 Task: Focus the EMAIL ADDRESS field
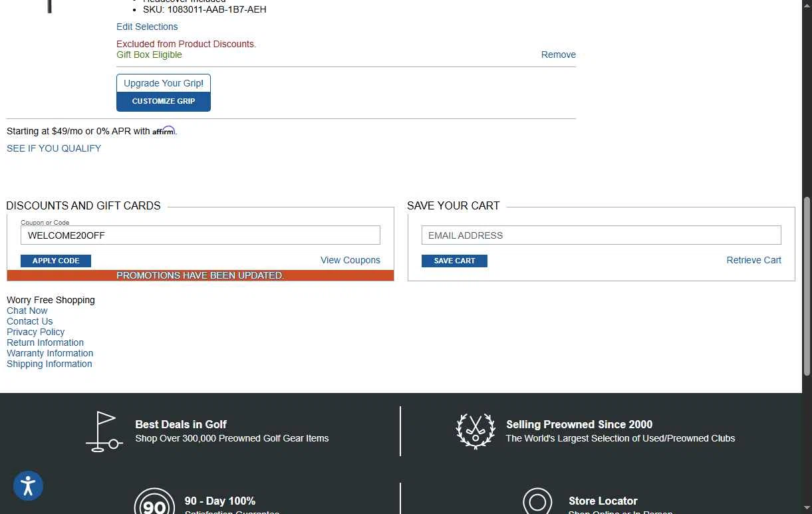click(x=601, y=235)
